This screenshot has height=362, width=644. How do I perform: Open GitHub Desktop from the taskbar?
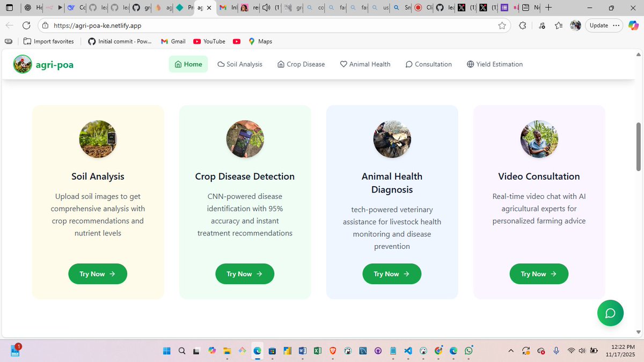click(x=378, y=351)
